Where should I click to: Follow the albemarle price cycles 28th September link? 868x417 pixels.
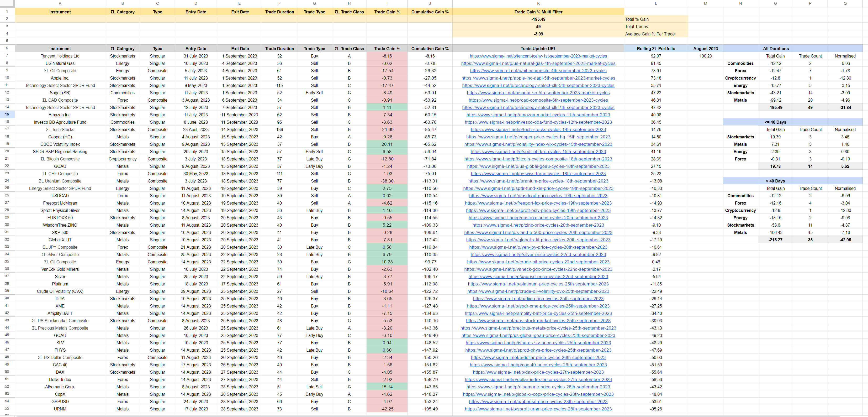538,387
